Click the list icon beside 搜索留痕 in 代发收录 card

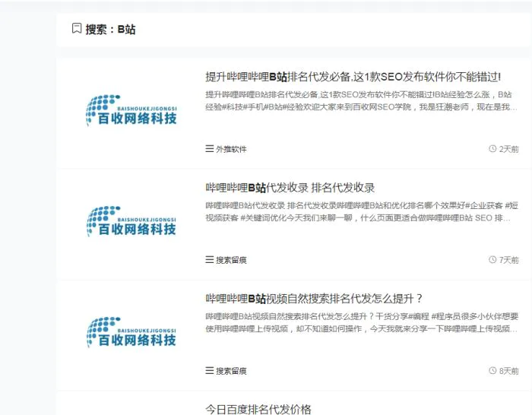coord(209,260)
